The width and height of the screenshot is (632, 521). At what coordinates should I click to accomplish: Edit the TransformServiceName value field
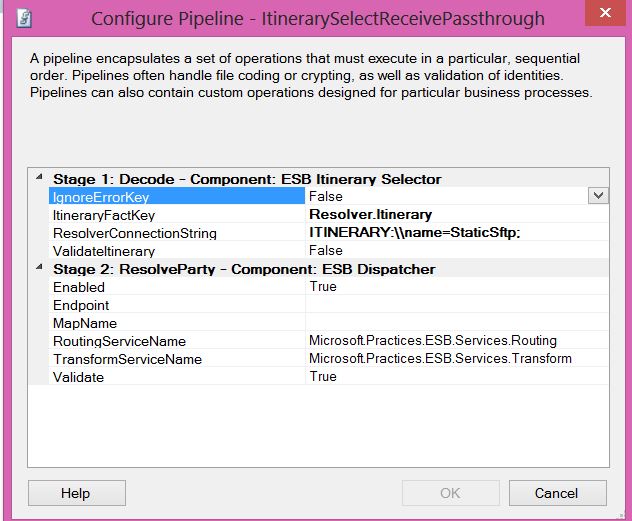tap(455, 359)
